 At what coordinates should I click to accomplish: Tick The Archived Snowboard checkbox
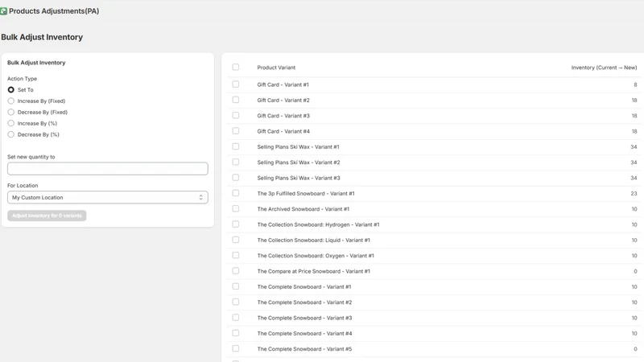pos(235,208)
